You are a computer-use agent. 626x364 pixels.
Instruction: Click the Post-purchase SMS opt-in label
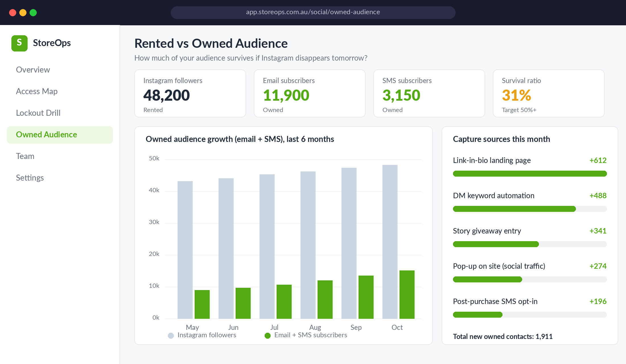pyautogui.click(x=495, y=301)
